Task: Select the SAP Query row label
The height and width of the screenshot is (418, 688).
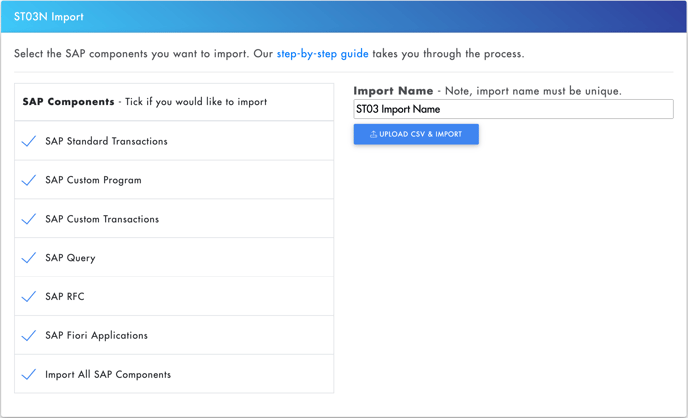Action: pos(70,258)
